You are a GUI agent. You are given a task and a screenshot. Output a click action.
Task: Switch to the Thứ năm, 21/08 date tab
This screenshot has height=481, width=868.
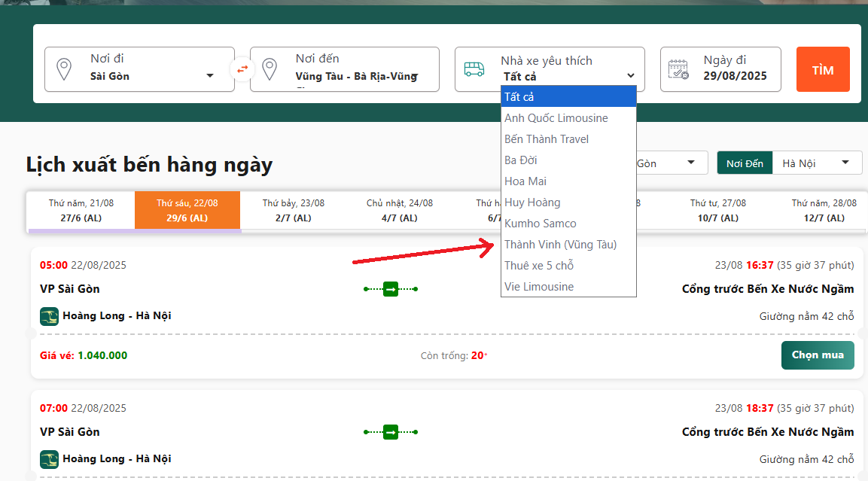(81, 210)
